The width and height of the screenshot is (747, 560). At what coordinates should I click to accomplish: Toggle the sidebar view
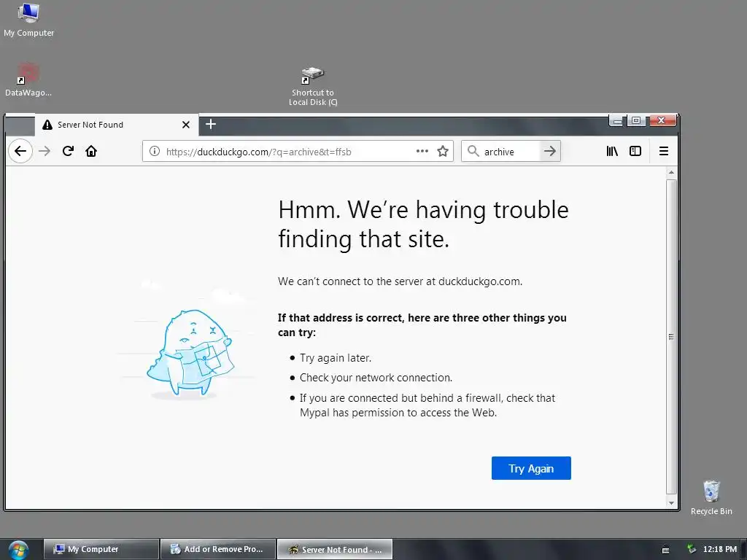click(x=635, y=152)
